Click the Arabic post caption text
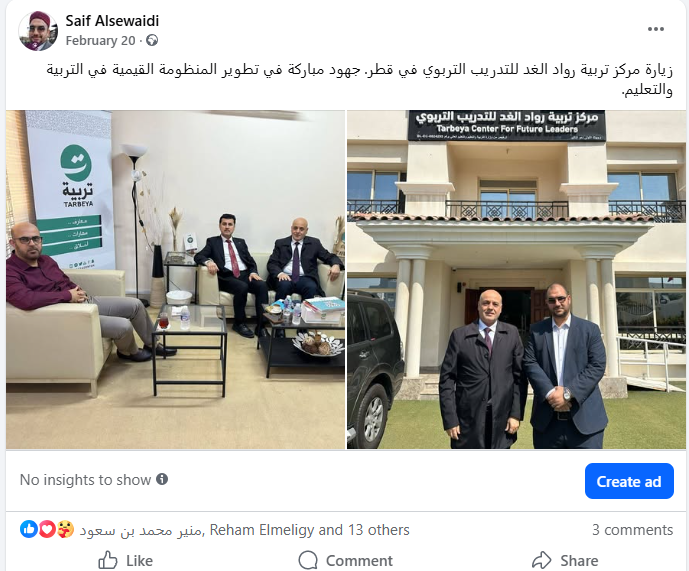 (359, 80)
